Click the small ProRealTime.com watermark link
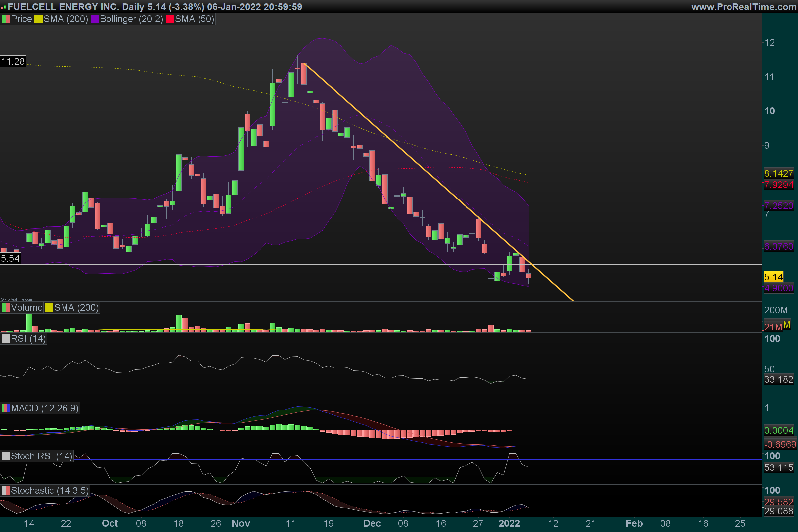The height and width of the screenshot is (532, 798). 16,299
